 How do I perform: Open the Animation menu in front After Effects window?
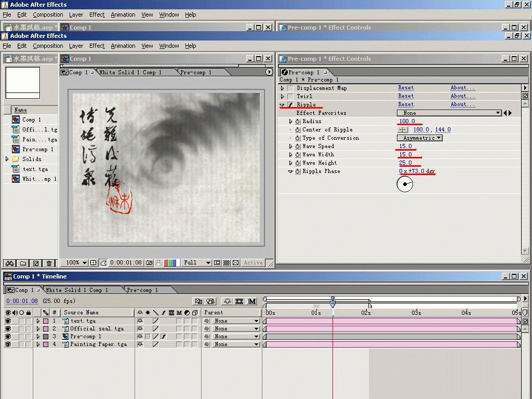[123, 46]
